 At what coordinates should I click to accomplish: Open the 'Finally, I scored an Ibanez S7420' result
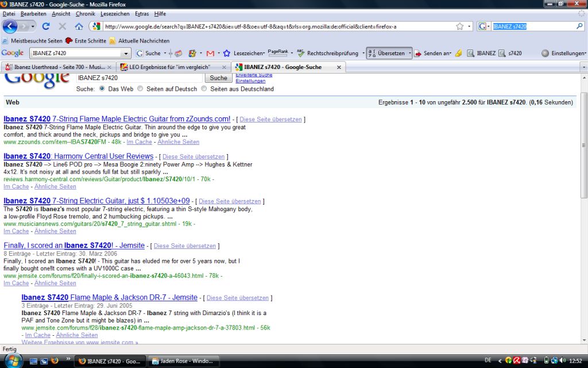pyautogui.click(x=74, y=246)
